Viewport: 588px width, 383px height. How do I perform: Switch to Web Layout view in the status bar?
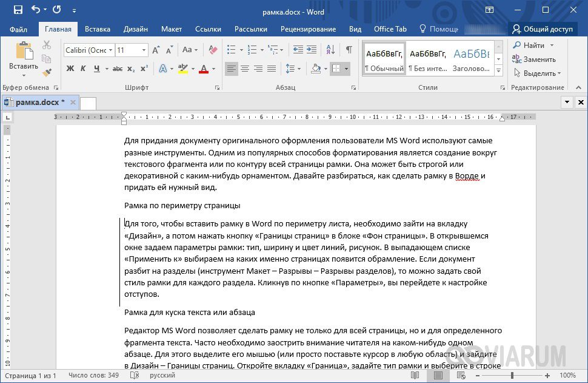click(461, 375)
